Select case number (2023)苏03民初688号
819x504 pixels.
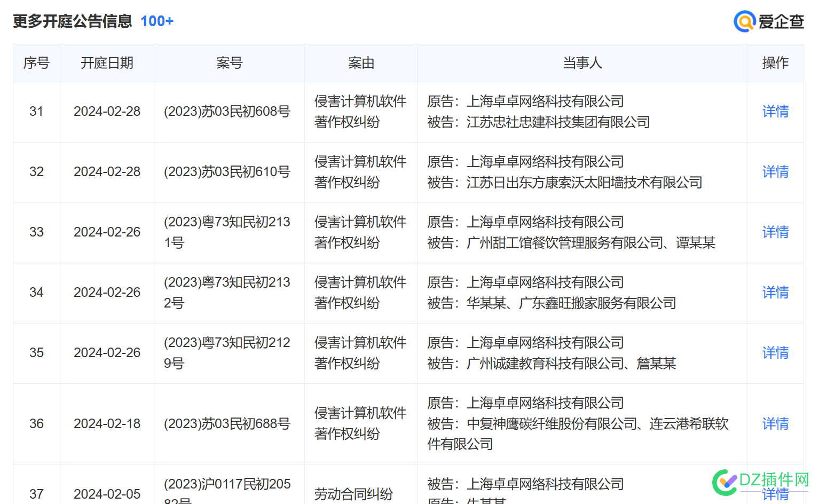pos(227,424)
